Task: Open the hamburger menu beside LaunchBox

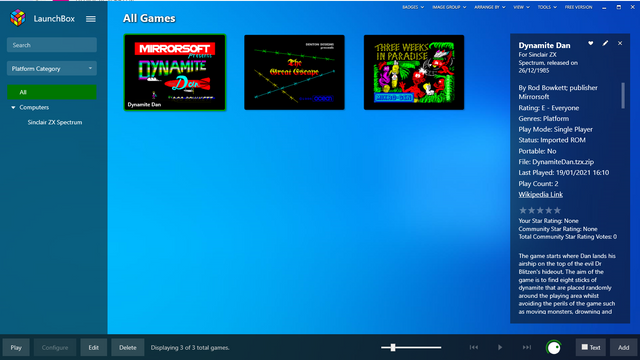Action: (x=91, y=19)
